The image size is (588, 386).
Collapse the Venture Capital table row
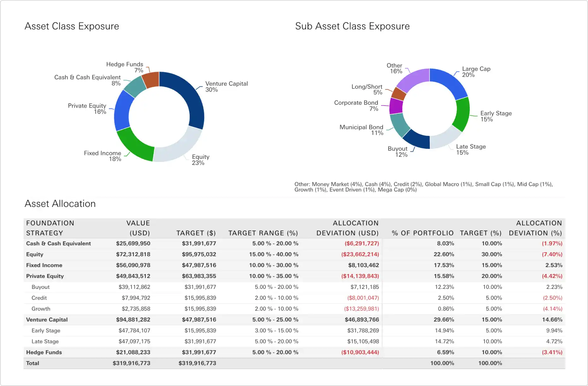(47, 320)
